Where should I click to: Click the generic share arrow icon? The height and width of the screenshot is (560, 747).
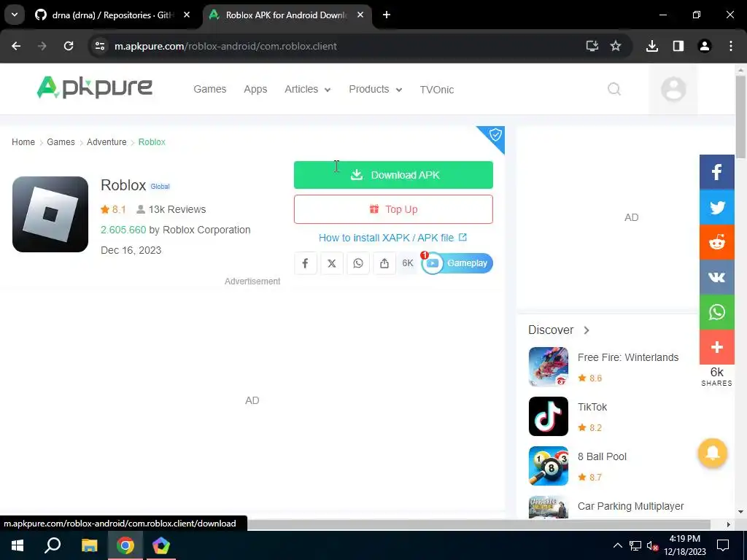[384, 263]
